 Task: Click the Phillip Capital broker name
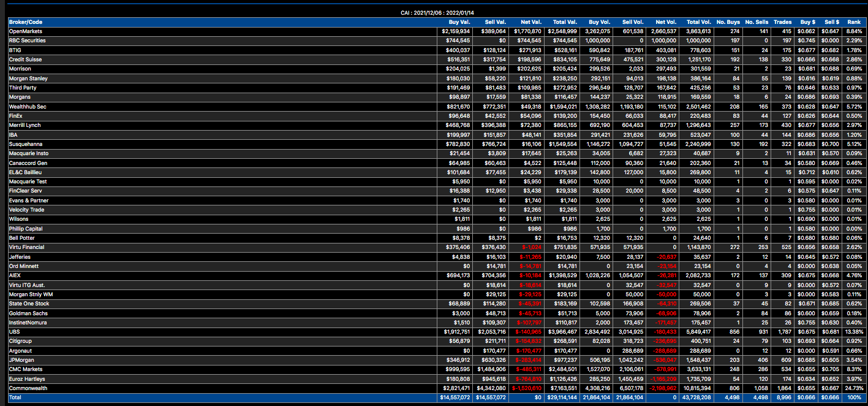point(26,229)
